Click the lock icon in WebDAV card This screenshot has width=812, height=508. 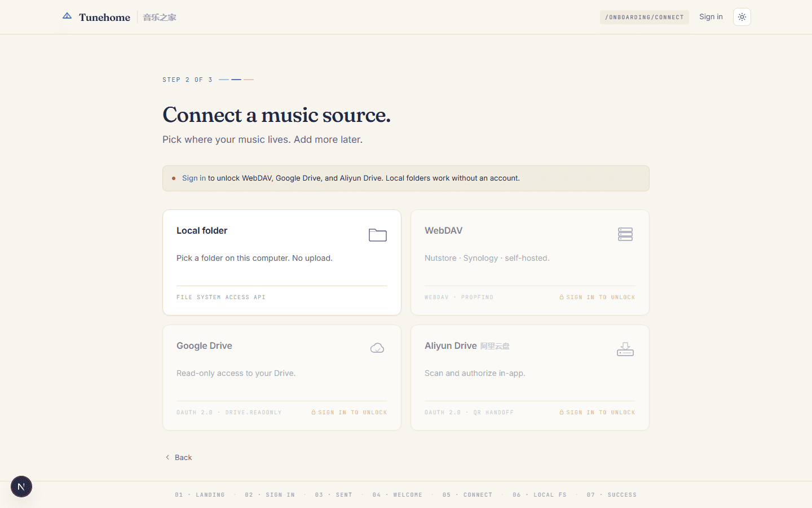click(x=562, y=297)
